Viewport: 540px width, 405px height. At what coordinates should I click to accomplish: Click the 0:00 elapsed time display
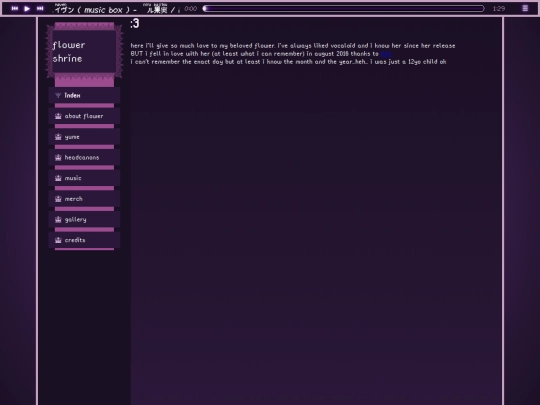(x=190, y=9)
